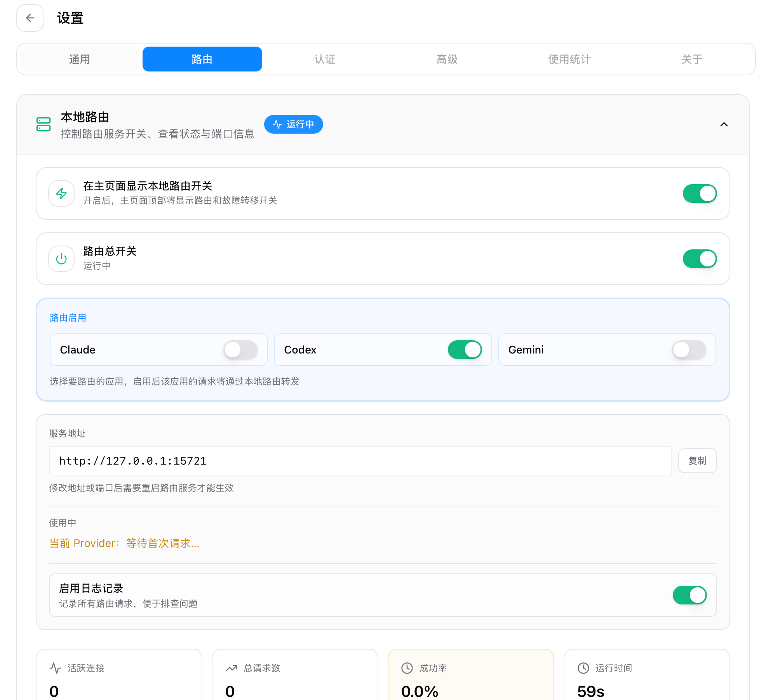Click the green server icon beside 本地路由
The height and width of the screenshot is (700, 766).
pyautogui.click(x=44, y=124)
